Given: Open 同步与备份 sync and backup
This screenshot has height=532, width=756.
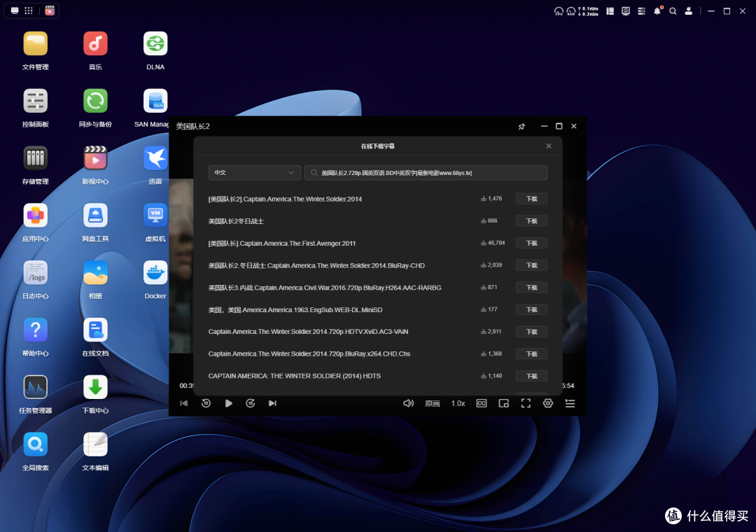Looking at the screenshot, I should pos(95,101).
